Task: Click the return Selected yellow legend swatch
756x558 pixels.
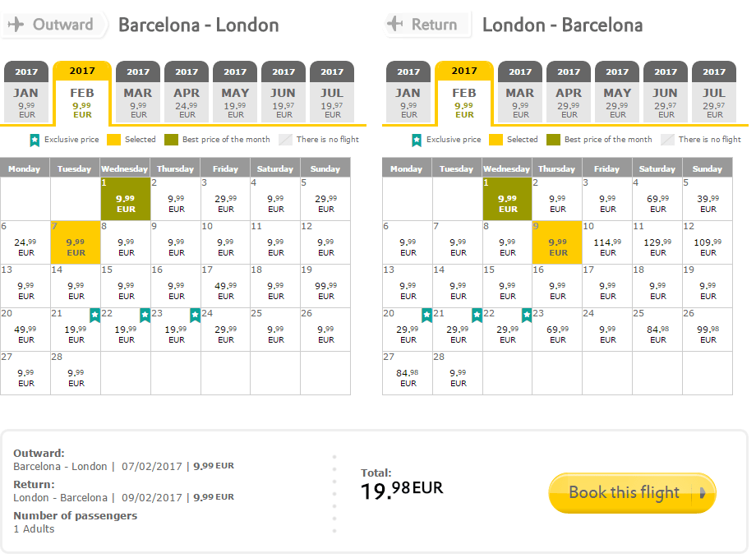Action: pos(496,140)
